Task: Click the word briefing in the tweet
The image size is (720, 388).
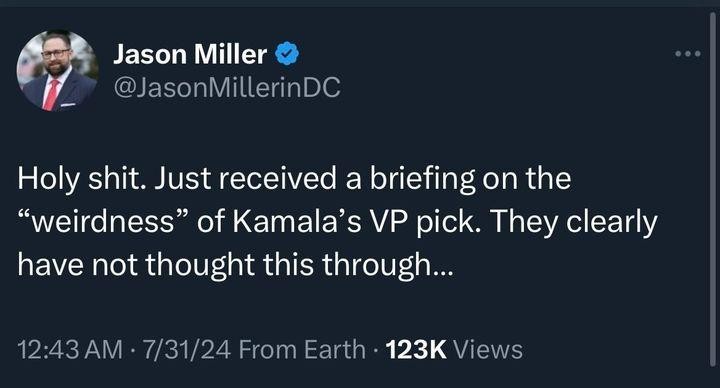Action: [x=422, y=179]
